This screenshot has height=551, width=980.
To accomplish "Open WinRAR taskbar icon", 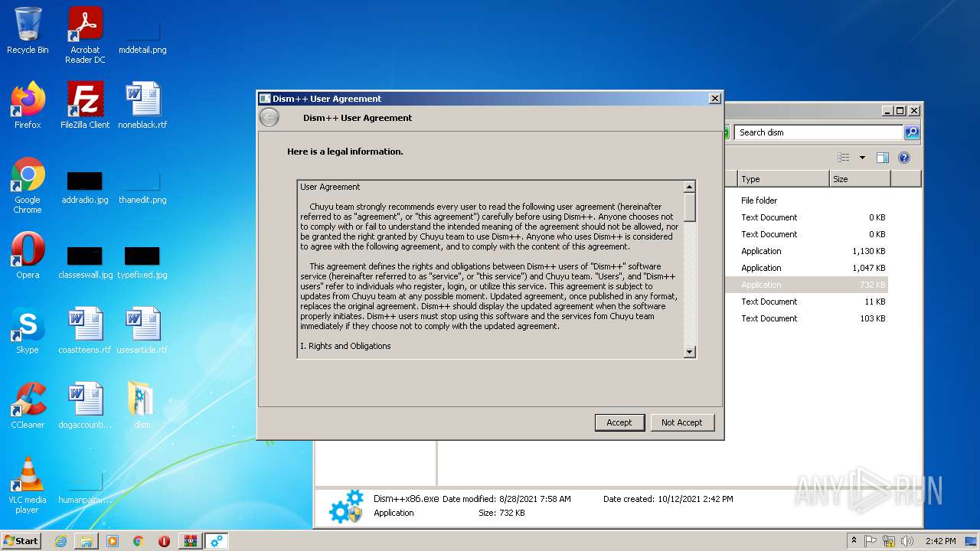I will (190, 541).
